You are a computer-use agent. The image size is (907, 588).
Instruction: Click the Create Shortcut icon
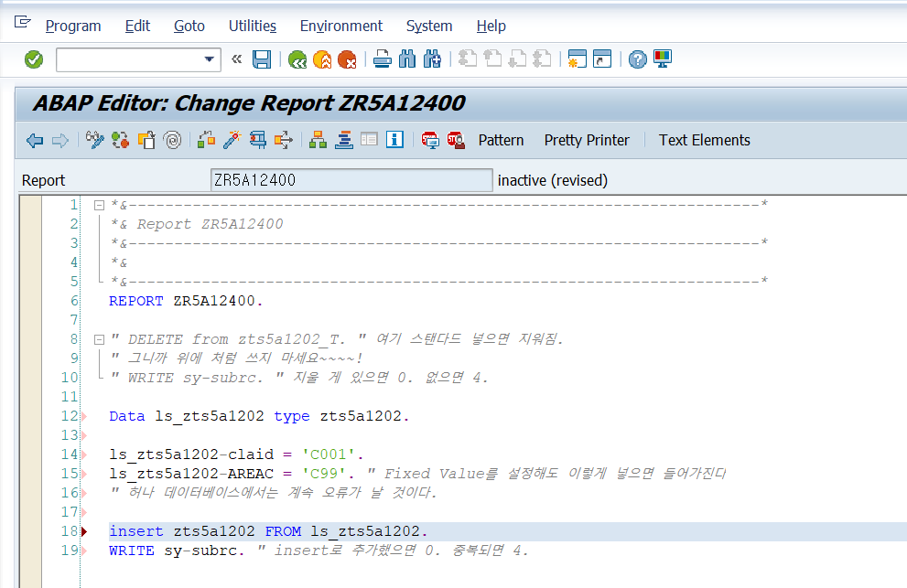(602, 59)
